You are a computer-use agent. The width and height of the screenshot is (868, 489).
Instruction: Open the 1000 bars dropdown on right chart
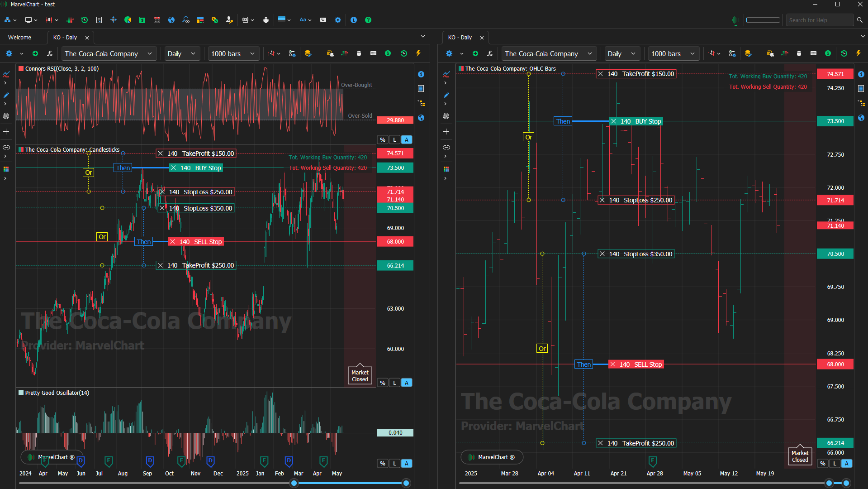[x=673, y=53]
